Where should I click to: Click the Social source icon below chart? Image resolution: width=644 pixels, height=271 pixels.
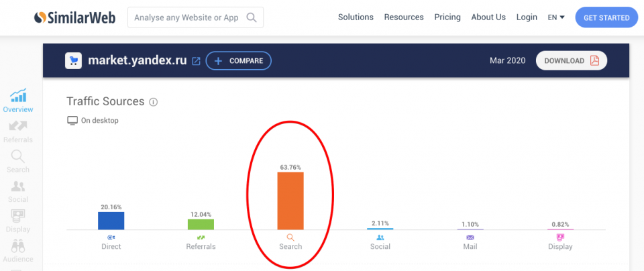[x=380, y=237]
